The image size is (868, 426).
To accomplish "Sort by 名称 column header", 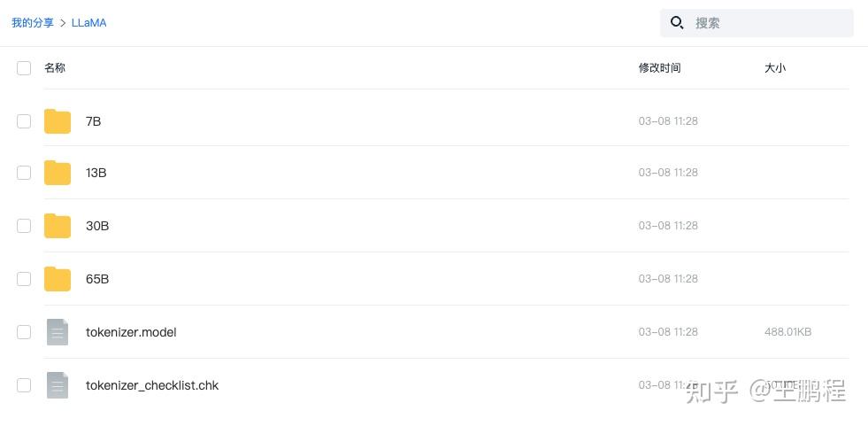I will (x=55, y=68).
